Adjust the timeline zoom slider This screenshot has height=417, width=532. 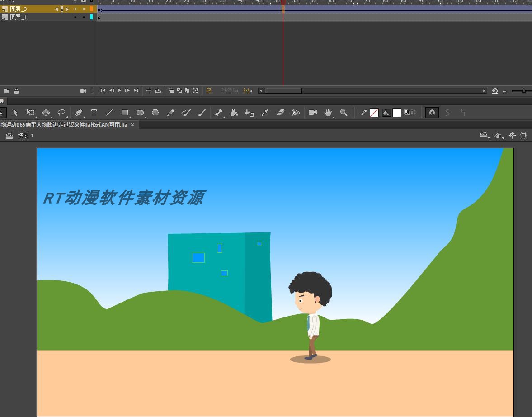click(x=524, y=91)
